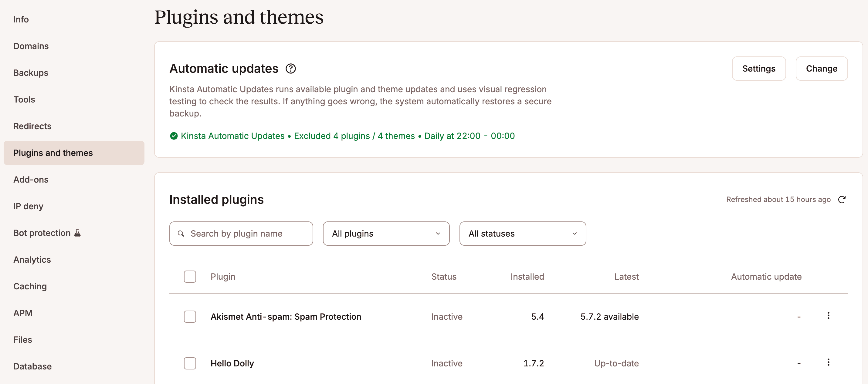The image size is (868, 384).
Task: Open Add-ons in the sidebar
Action: (x=31, y=180)
